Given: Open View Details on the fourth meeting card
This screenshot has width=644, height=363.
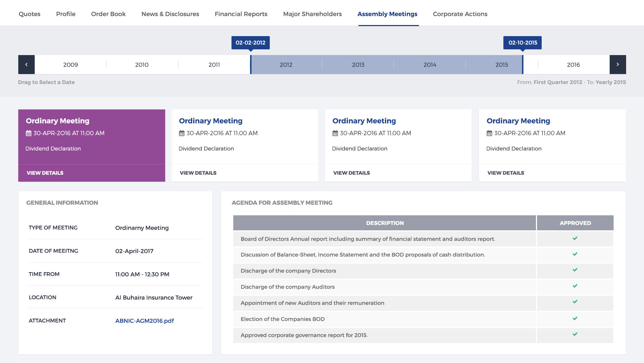Looking at the screenshot, I should (506, 173).
